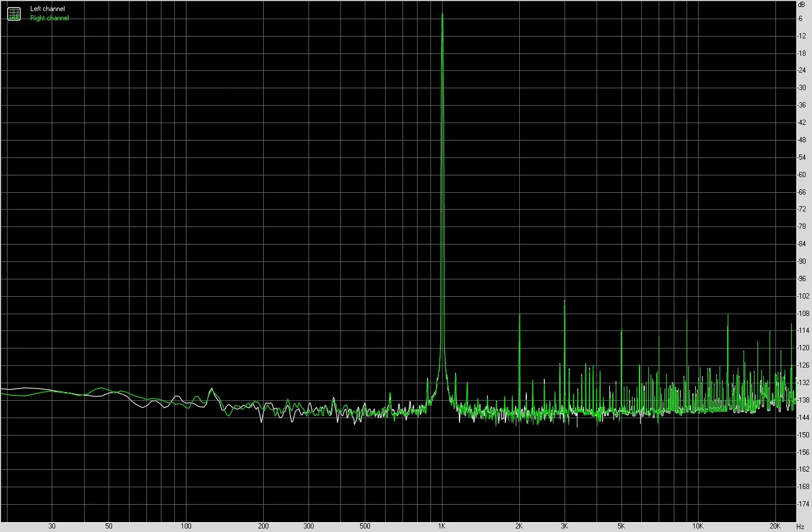Click the "-84" dB axis value
The width and height of the screenshot is (812, 532).
[802, 244]
